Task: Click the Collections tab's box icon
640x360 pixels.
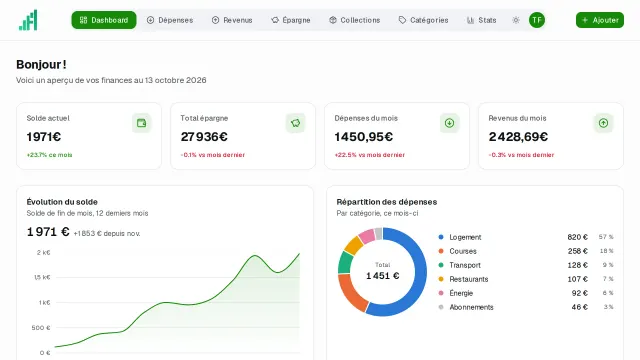Action: pyautogui.click(x=333, y=20)
